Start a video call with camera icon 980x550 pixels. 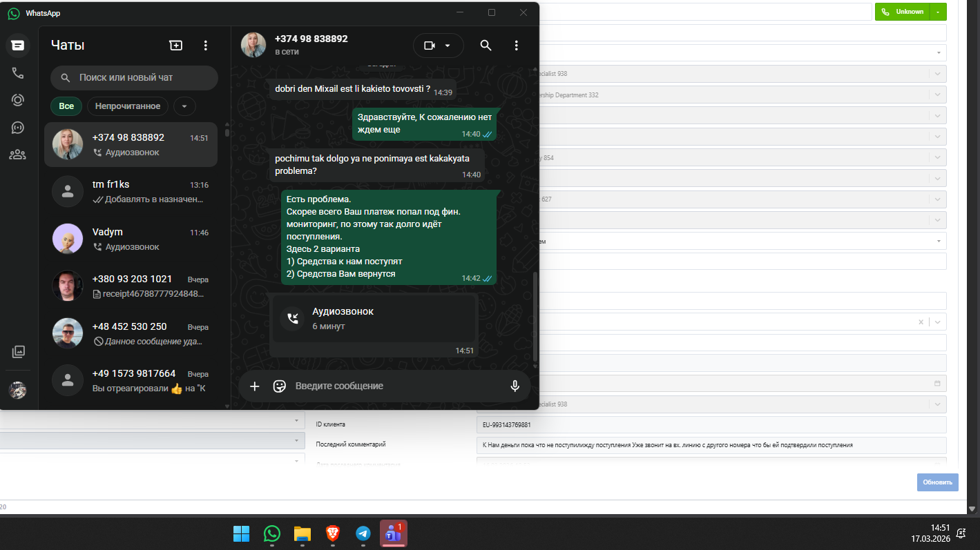click(430, 46)
